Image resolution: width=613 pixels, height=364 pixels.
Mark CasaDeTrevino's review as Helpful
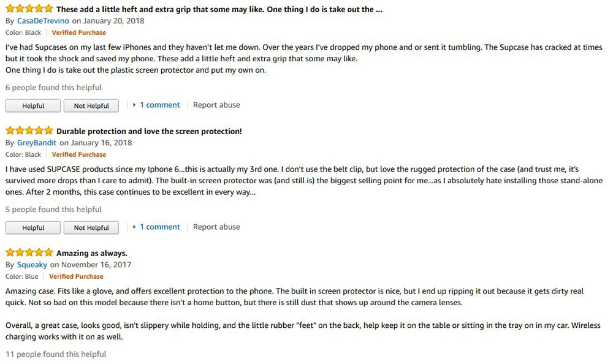[33, 105]
